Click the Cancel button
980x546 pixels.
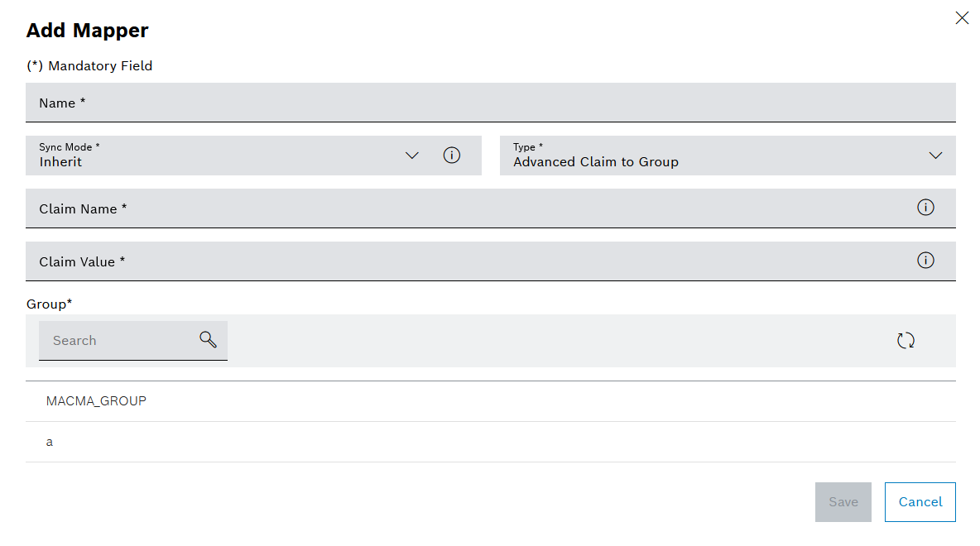920,501
